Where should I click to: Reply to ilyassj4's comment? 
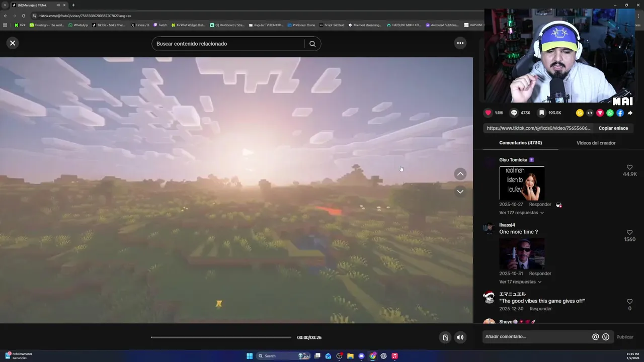540,274
